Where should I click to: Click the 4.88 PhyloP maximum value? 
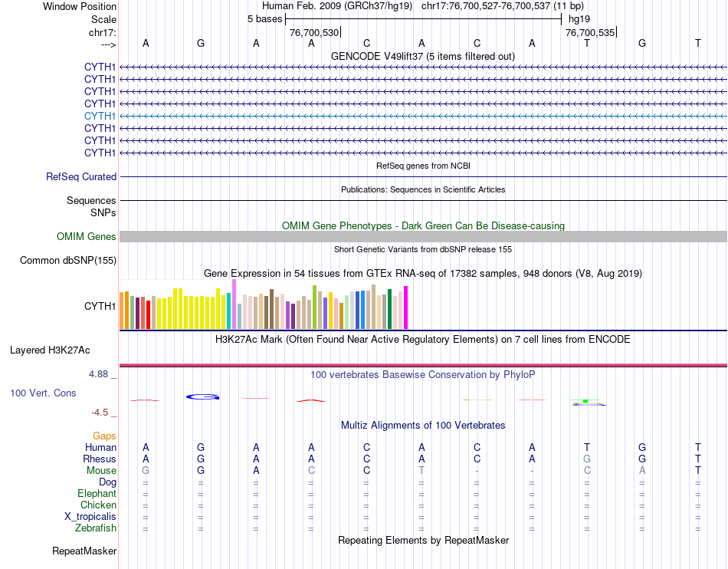click(x=99, y=374)
